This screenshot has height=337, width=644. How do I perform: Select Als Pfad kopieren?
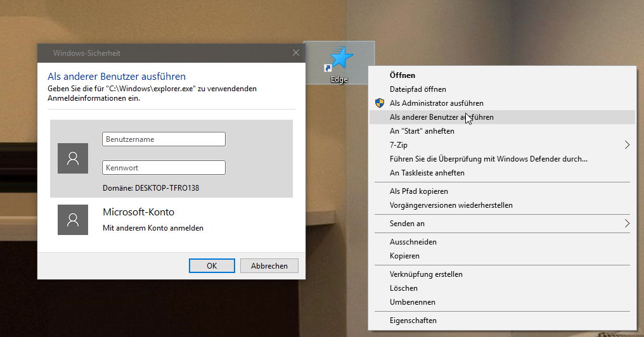pyautogui.click(x=502, y=191)
